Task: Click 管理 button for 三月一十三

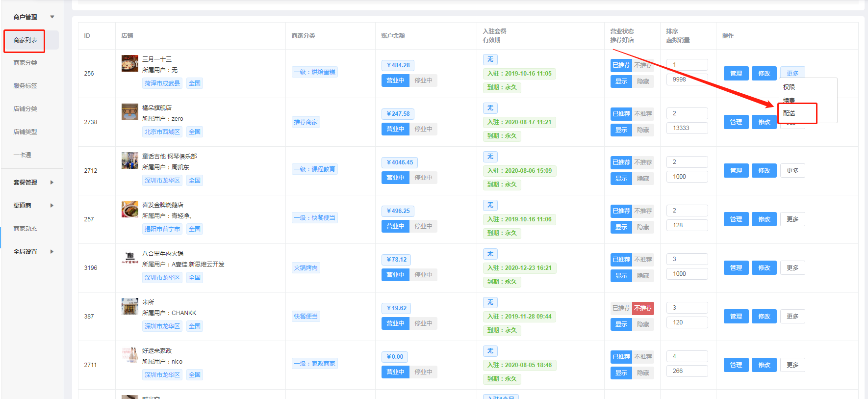Action: [x=736, y=73]
